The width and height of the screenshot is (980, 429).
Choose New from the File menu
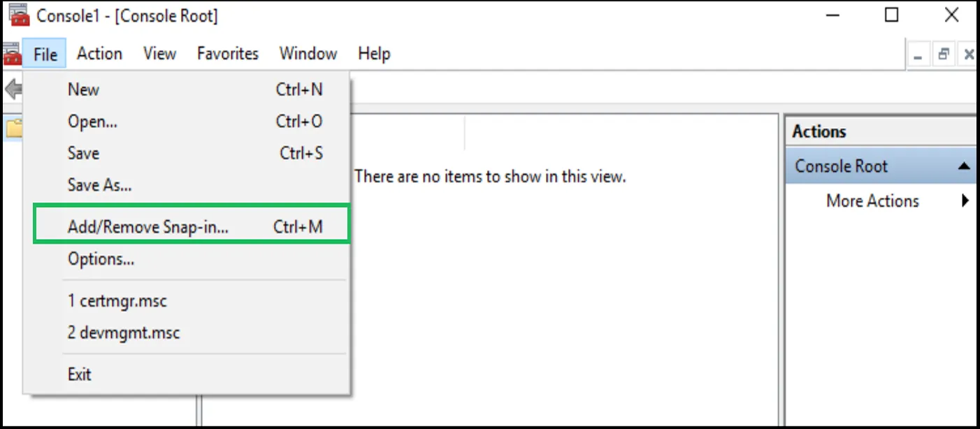coord(83,89)
